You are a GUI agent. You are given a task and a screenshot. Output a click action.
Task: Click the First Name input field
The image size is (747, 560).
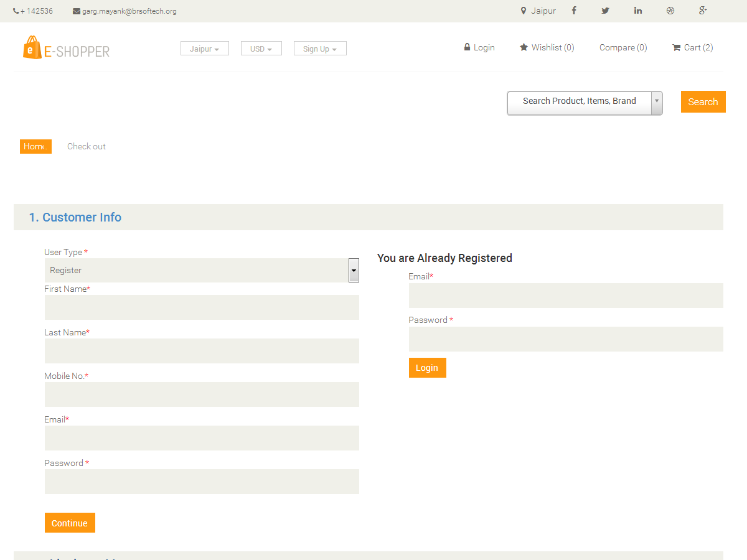pyautogui.click(x=202, y=307)
